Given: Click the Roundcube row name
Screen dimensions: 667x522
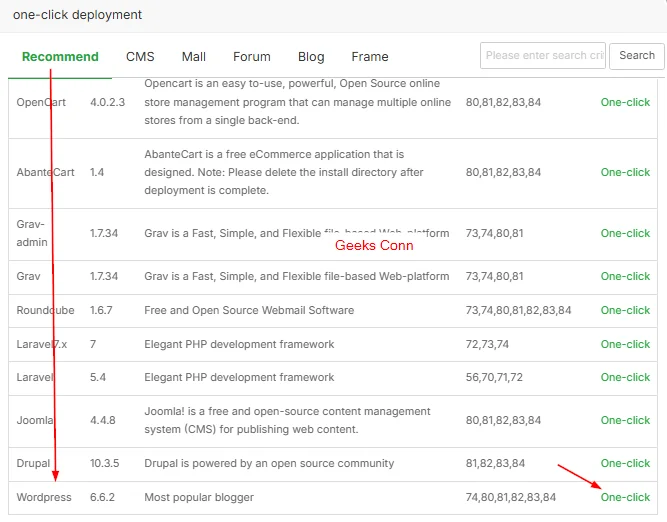Looking at the screenshot, I should tap(46, 311).
